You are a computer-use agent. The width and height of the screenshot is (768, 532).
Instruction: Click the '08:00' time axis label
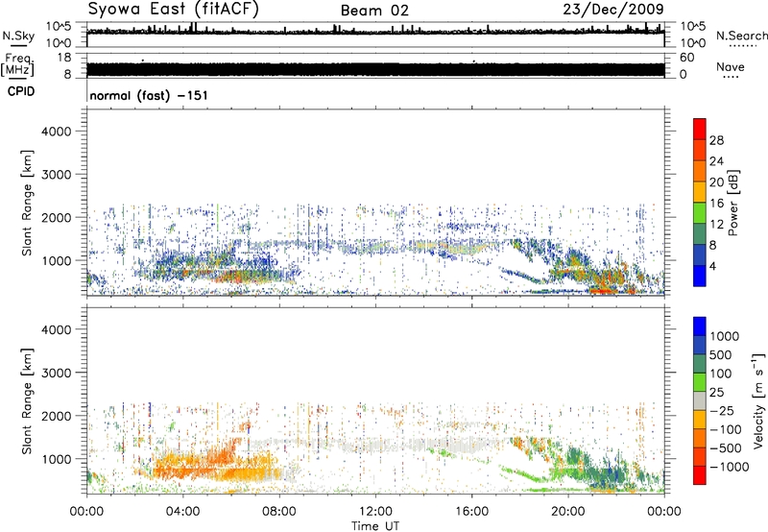pyautogui.click(x=278, y=512)
